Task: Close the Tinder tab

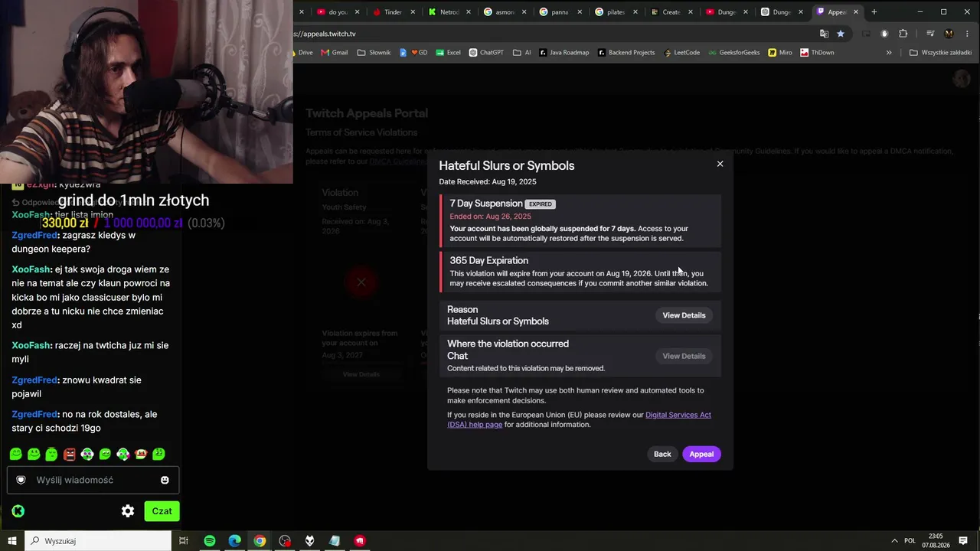Action: coord(413,11)
